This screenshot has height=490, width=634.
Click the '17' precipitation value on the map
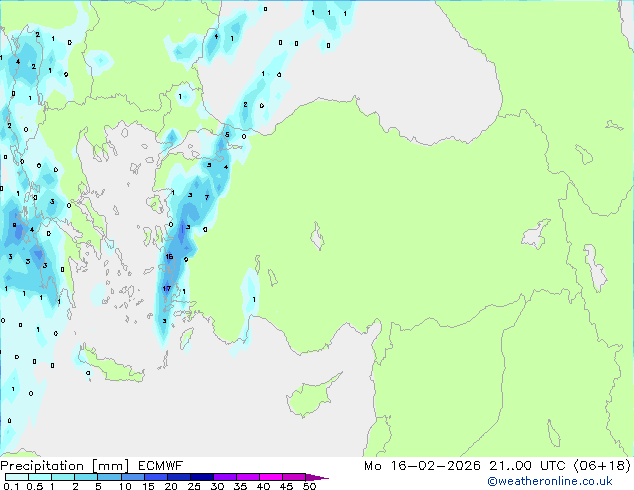pyautogui.click(x=167, y=288)
